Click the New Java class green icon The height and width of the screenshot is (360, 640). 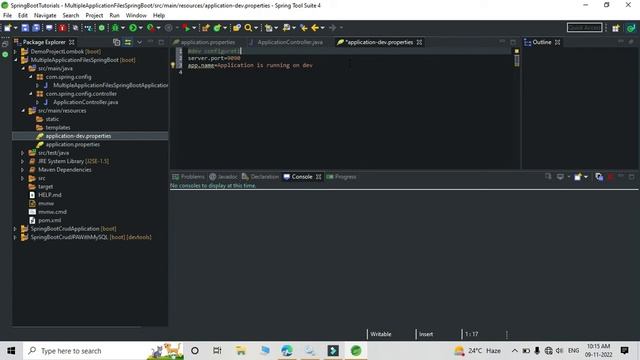pos(217,28)
